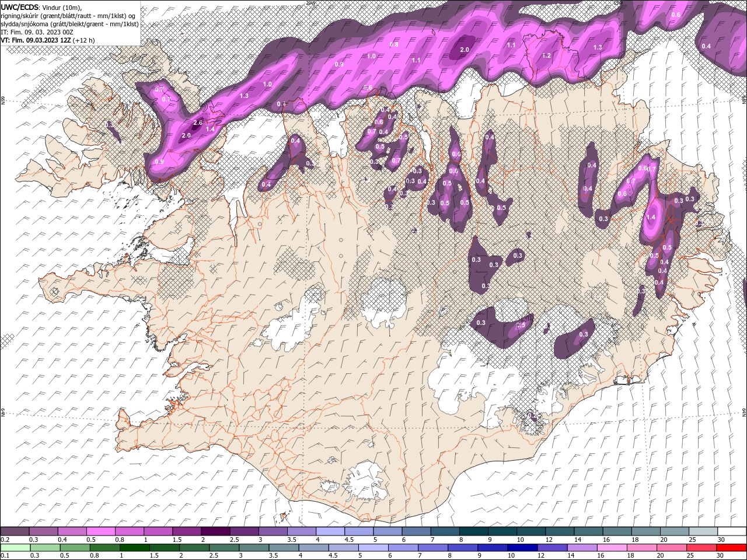Click the 2.6 precipitation value on the map
The height and width of the screenshot is (560, 747).
coord(198,123)
